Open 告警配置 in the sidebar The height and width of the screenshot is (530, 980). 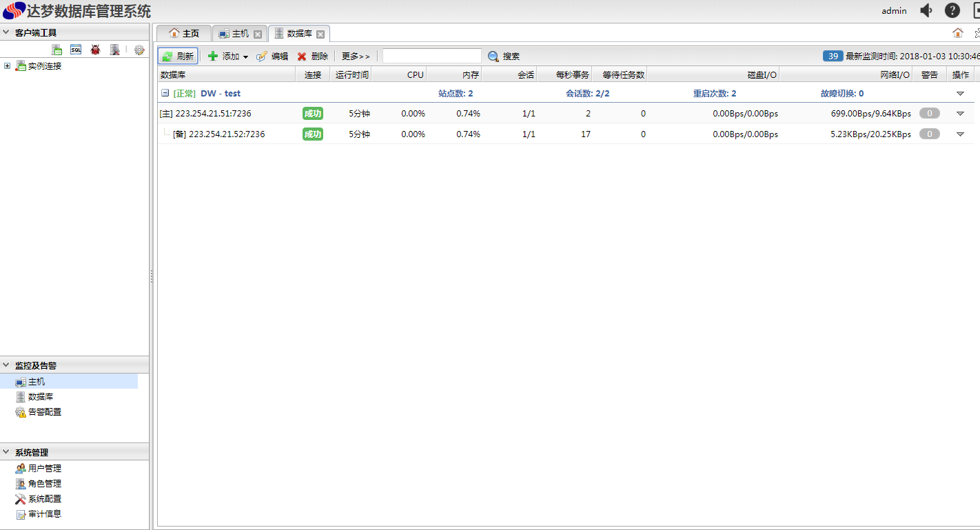point(44,412)
